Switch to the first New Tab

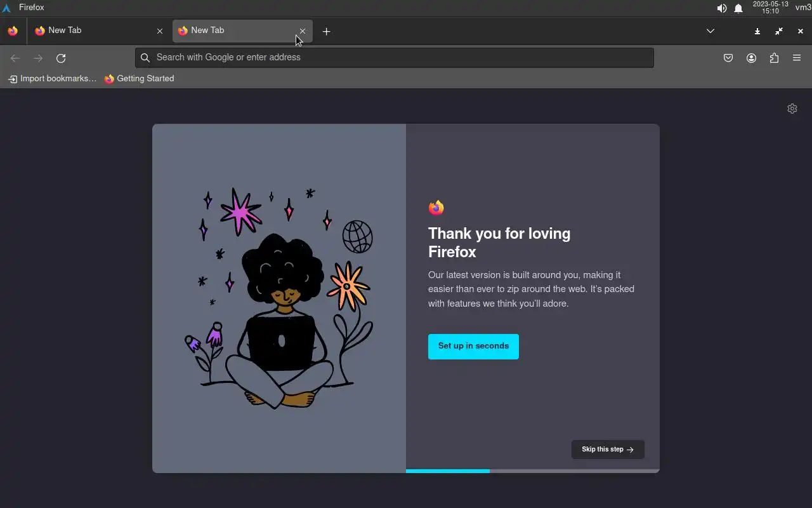[x=99, y=30]
